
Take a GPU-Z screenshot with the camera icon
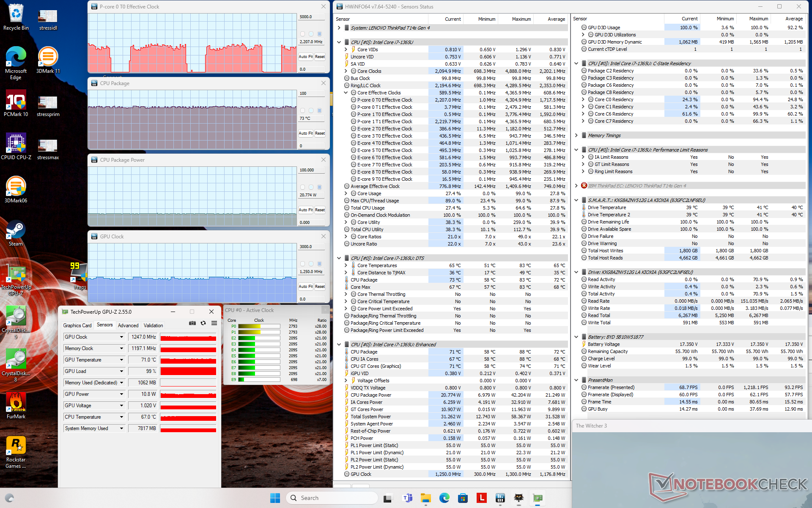tap(192, 323)
